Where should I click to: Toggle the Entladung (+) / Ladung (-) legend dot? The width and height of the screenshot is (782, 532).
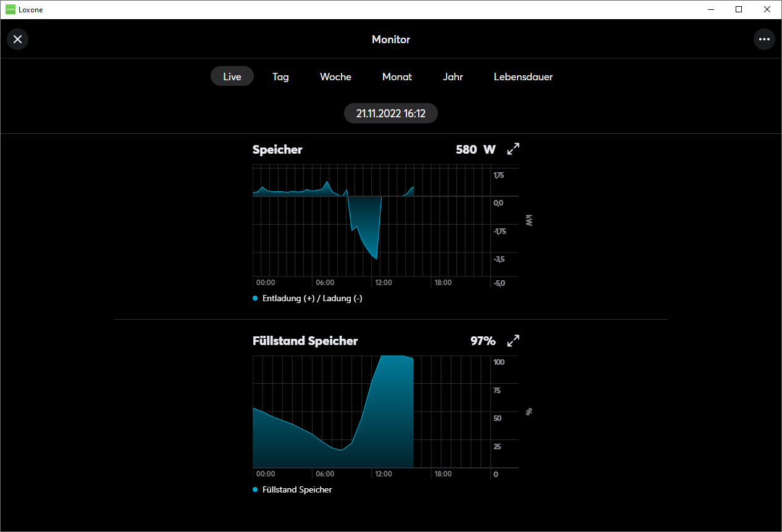[x=256, y=299]
